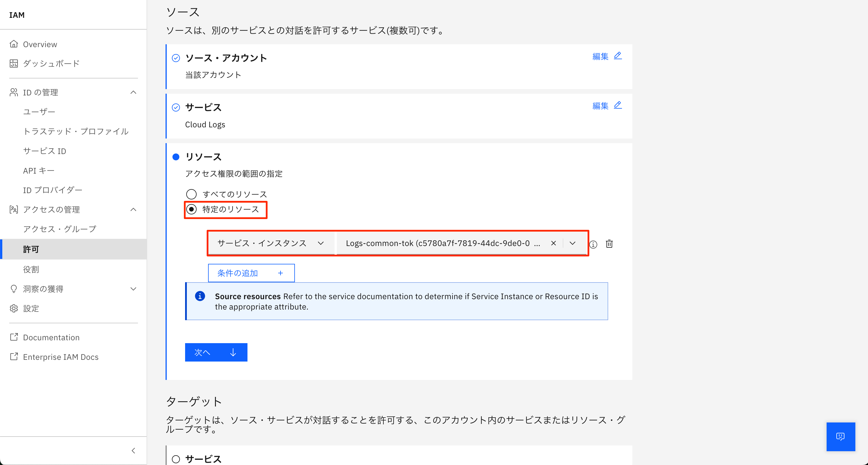Viewport: 868px width, 465px height.
Task: Select the 特定のリソース radio button
Action: click(x=191, y=210)
